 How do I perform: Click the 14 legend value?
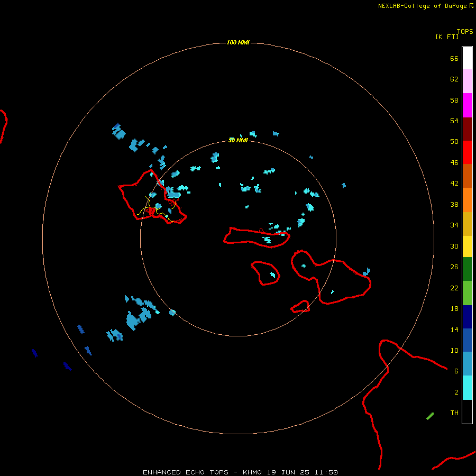click(454, 329)
